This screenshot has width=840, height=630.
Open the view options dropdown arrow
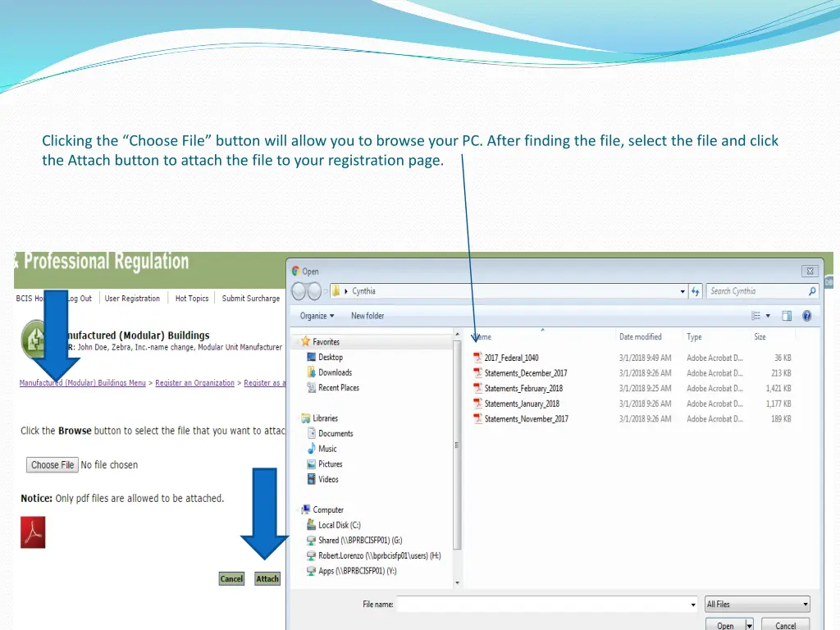768,316
